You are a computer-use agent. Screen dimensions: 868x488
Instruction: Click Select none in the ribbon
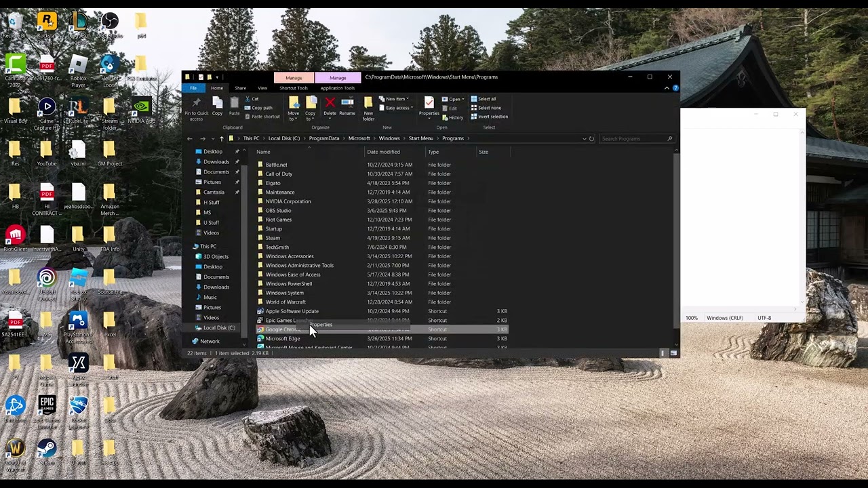486,108
